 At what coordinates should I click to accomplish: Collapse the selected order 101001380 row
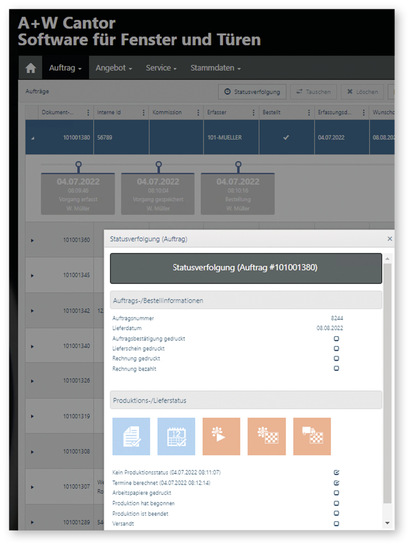pyautogui.click(x=32, y=138)
